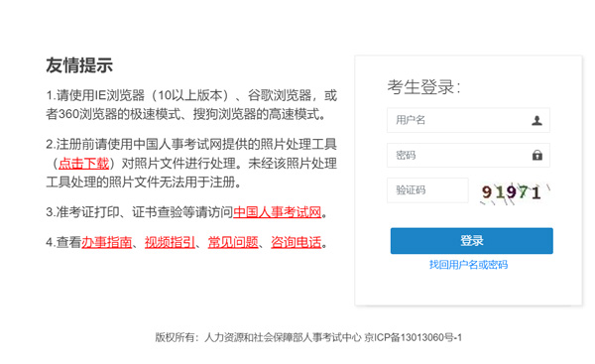This screenshot has height=364, width=595.
Task: Open the 办事指南 link
Action: (x=107, y=242)
